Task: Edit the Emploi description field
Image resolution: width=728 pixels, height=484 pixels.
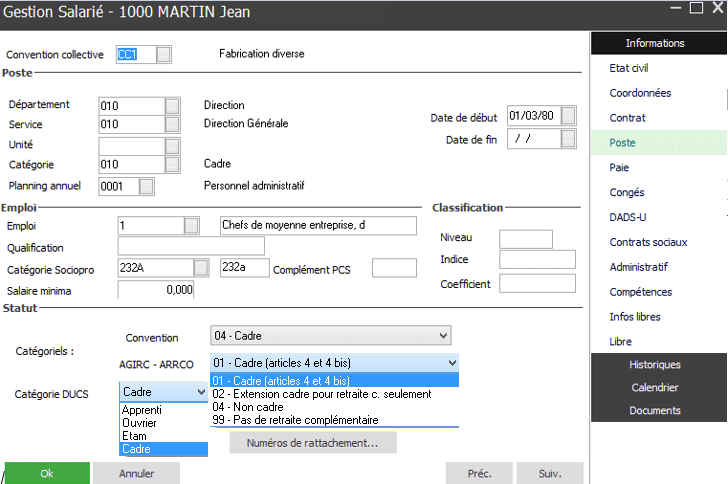Action: (318, 225)
